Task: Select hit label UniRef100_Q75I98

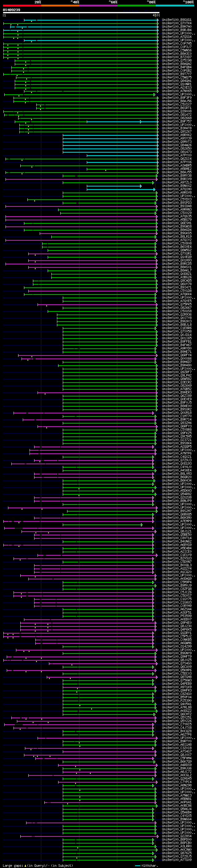Action: tap(176, 60)
